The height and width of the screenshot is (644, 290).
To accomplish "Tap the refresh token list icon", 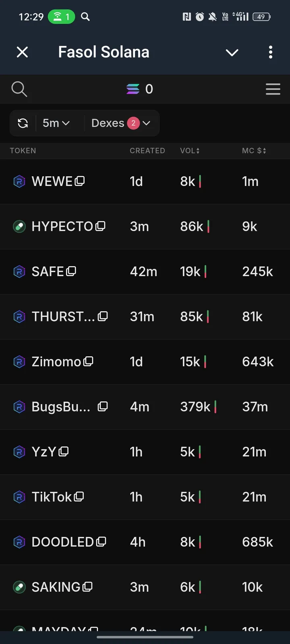I will click(x=23, y=123).
